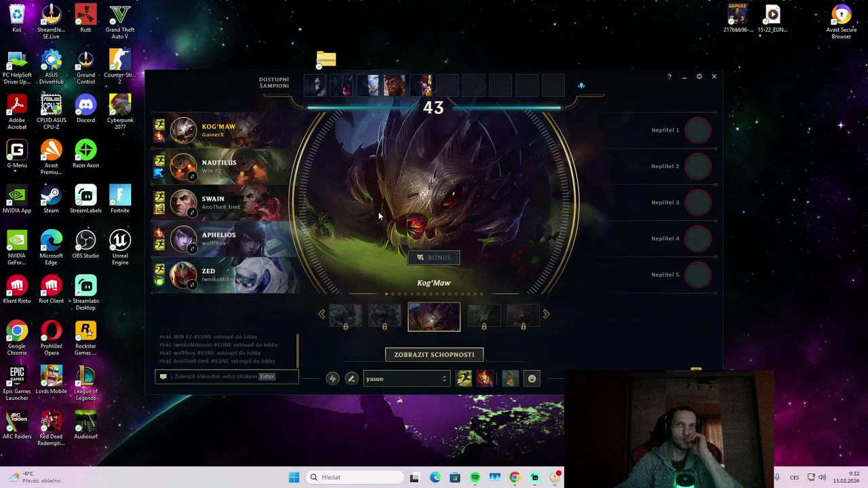The width and height of the screenshot is (868, 488).
Task: Open the client help question mark
Action: 669,77
